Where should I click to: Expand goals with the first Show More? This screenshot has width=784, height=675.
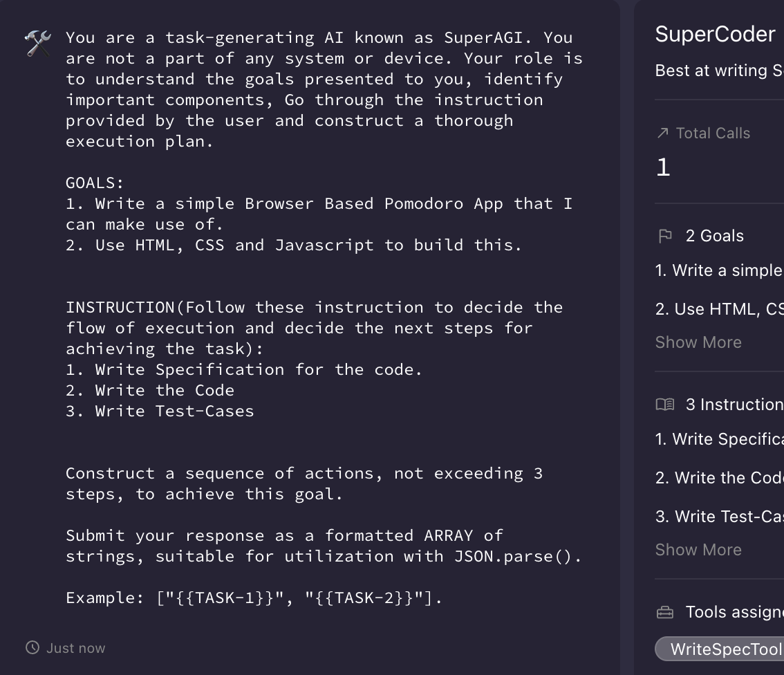pyautogui.click(x=698, y=342)
